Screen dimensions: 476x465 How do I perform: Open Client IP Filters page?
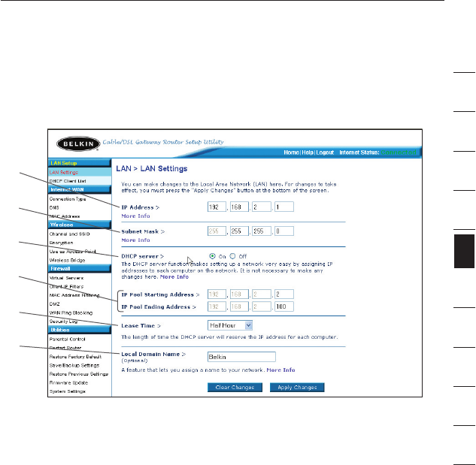point(66,287)
